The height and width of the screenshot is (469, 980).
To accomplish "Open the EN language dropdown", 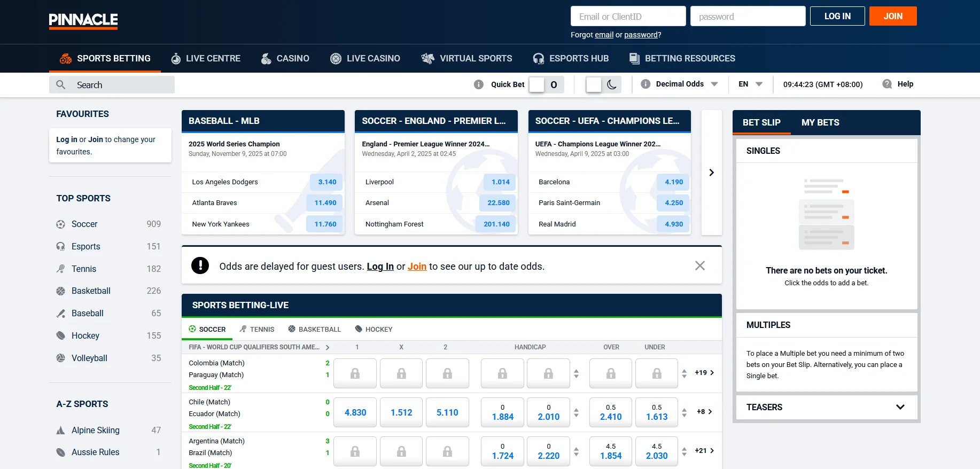I will tap(750, 84).
